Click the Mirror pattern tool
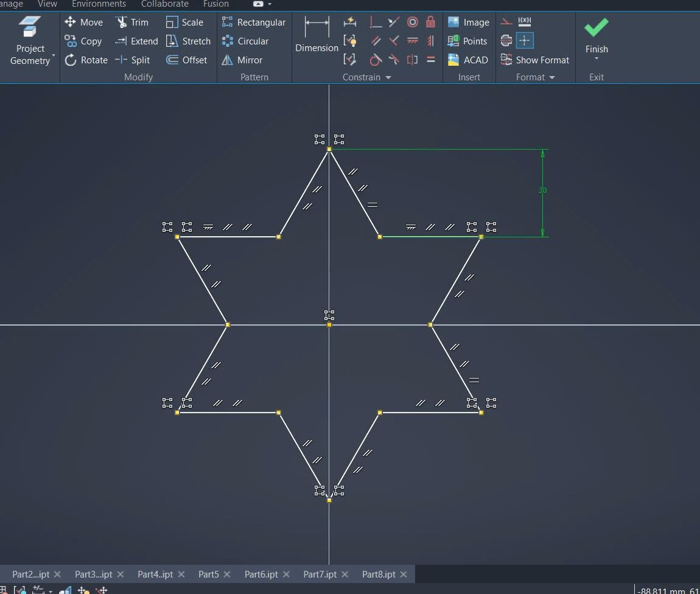Screen dimensions: 700x594 pyautogui.click(x=242, y=60)
